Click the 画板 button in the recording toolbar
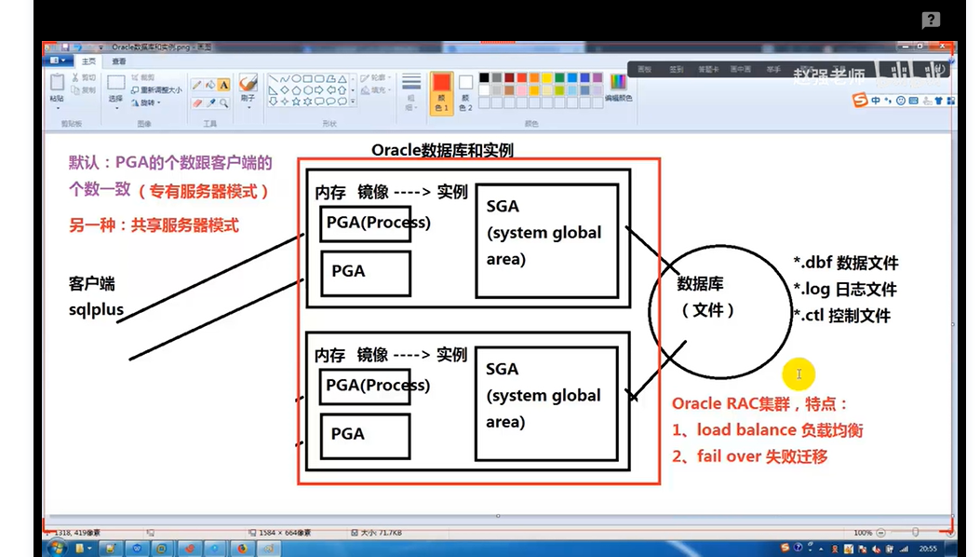 [644, 70]
